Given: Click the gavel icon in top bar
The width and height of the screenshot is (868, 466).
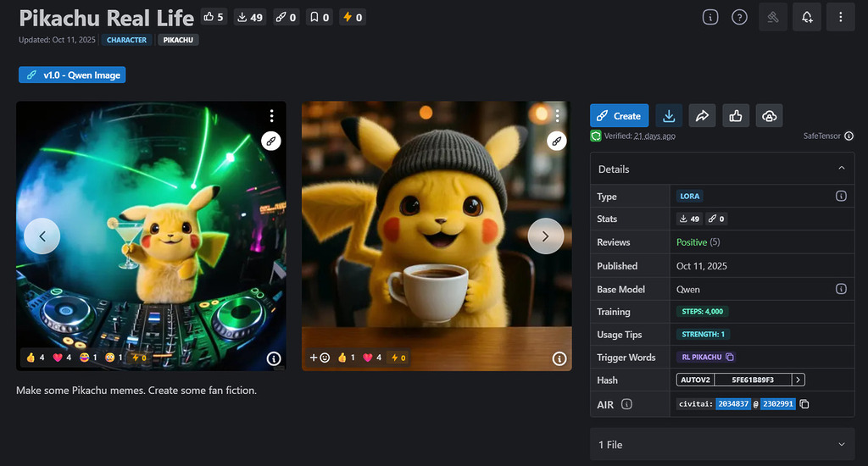Looking at the screenshot, I should (x=773, y=17).
